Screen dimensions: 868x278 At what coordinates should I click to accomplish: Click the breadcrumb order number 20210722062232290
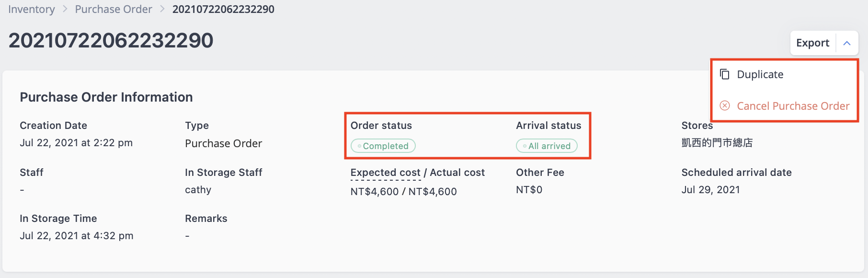[x=223, y=9]
